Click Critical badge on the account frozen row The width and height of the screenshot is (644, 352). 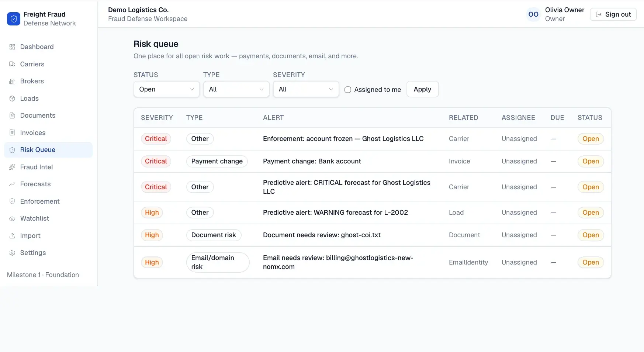(x=156, y=139)
